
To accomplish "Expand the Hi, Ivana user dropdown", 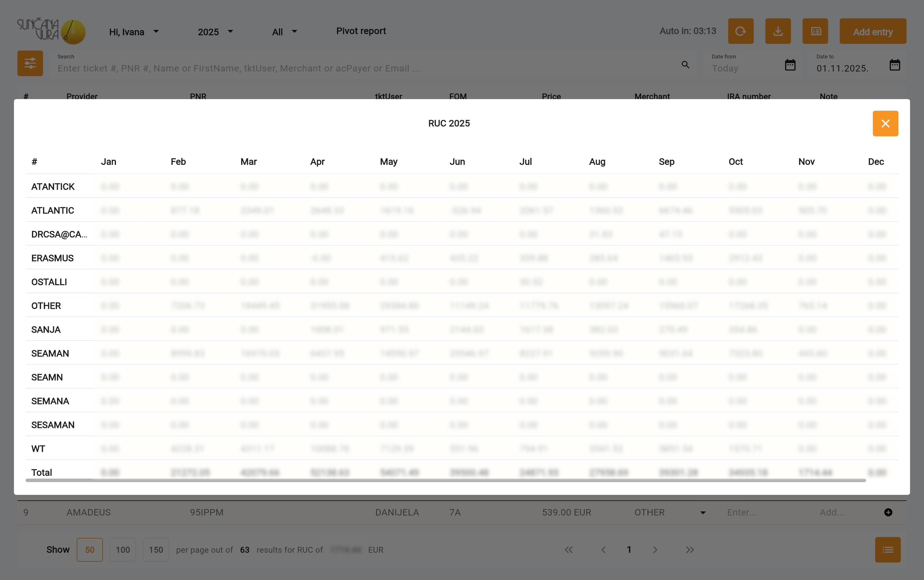I will coord(134,32).
